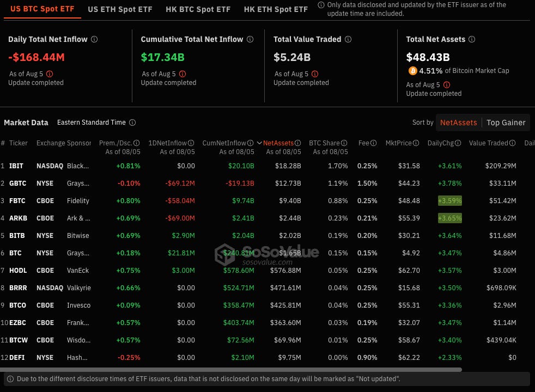Viewport: 535px width, 392px height.
Task: Click red alert icon under Total Net Assets date
Action: [x=447, y=84]
